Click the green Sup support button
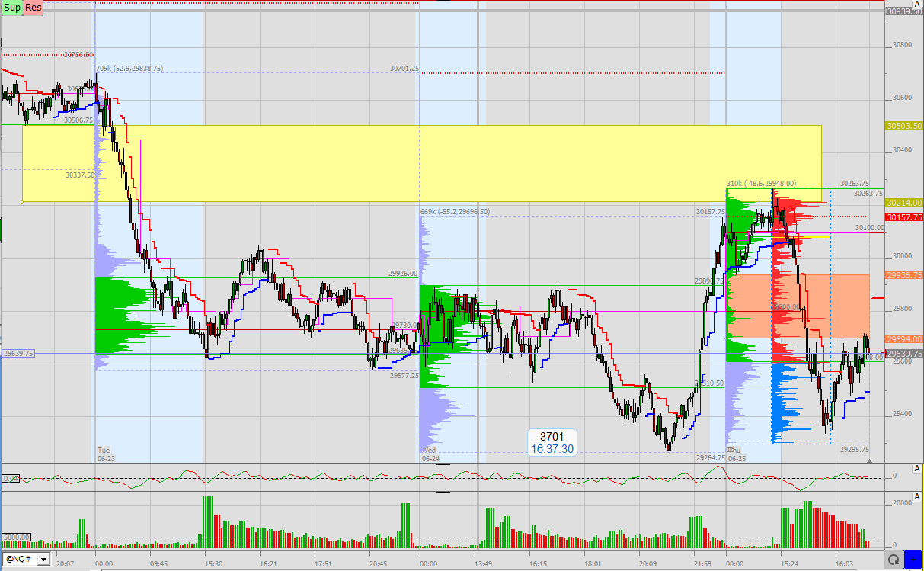Screen dimensions: 924x571 pos(11,8)
